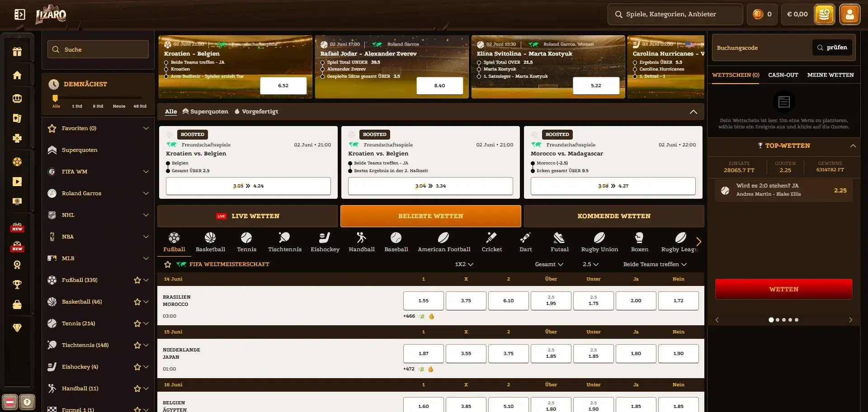This screenshot has height=412, width=868.
Task: Click the prüfen booking code button
Action: tap(832, 47)
